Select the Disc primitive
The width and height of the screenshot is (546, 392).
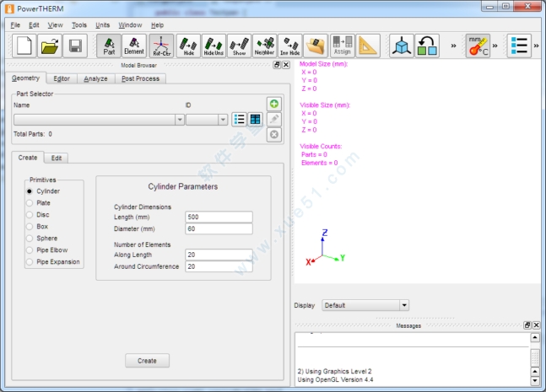[38, 215]
